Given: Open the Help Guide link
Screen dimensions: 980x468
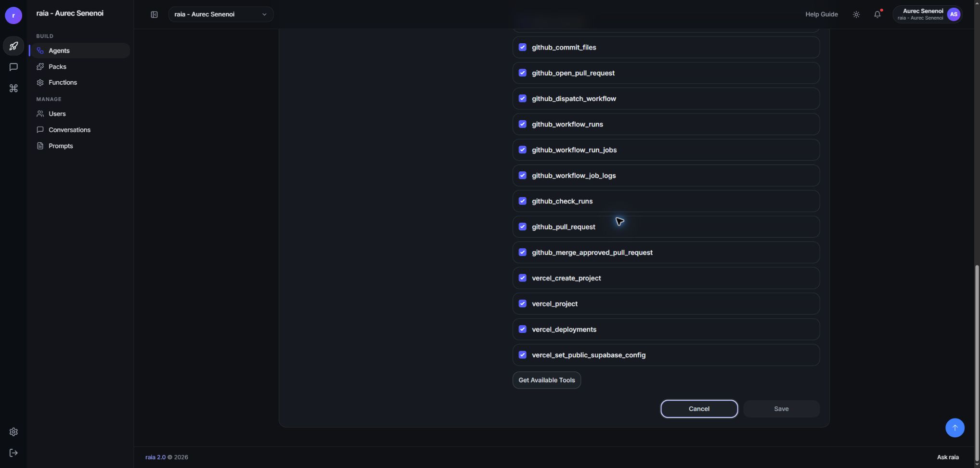Looking at the screenshot, I should [822, 14].
